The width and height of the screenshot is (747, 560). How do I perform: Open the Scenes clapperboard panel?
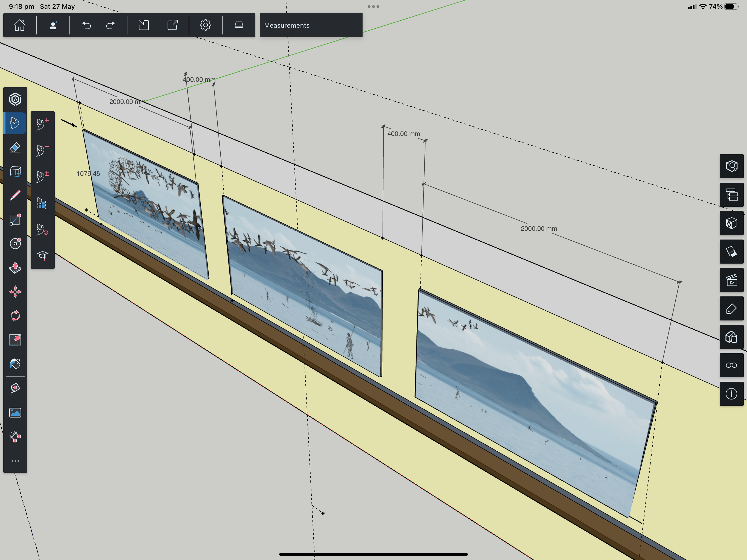coord(731,280)
